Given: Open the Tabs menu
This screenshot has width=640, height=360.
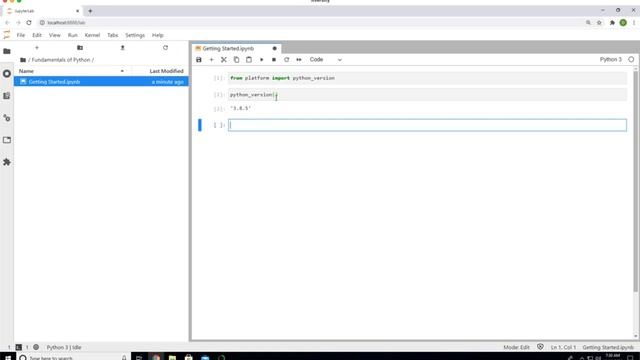Looking at the screenshot, I should pyautogui.click(x=113, y=35).
